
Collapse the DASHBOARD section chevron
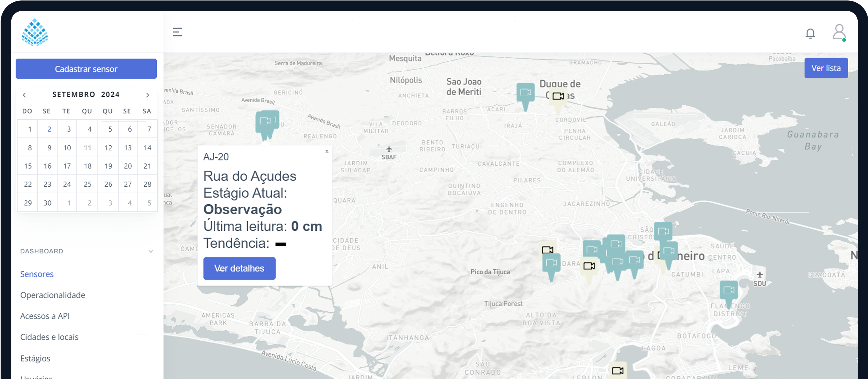point(151,251)
